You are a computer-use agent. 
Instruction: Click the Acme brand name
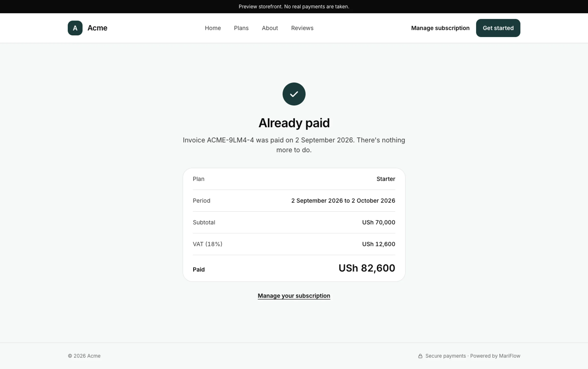97,28
